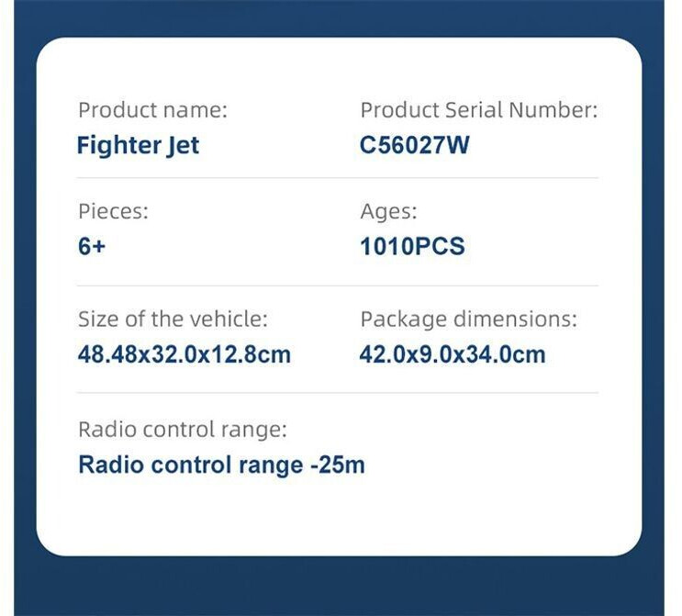Click the divider above Radio control range
The height and width of the screenshot is (616, 682).
[338, 393]
